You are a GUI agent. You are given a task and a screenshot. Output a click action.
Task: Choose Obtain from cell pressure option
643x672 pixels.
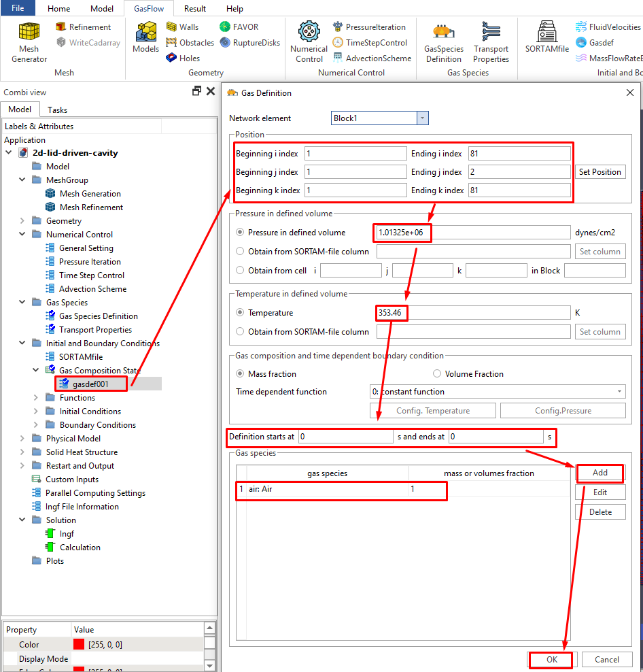pos(240,271)
